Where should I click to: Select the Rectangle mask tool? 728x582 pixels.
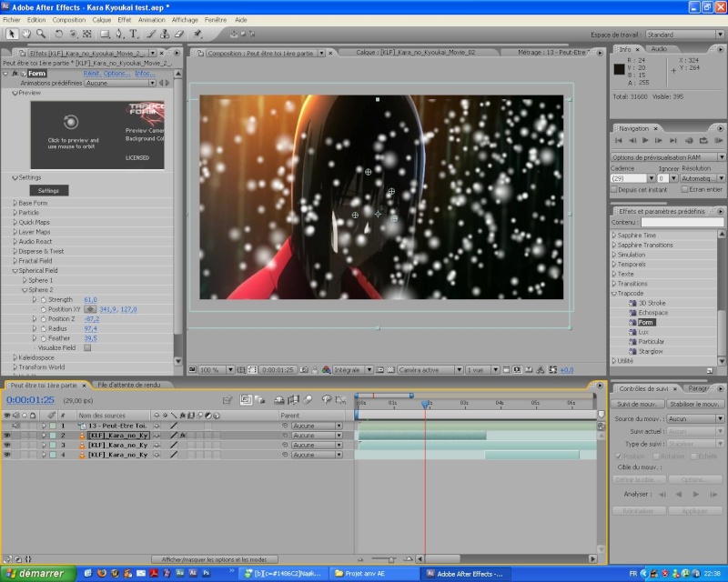pyautogui.click(x=105, y=34)
